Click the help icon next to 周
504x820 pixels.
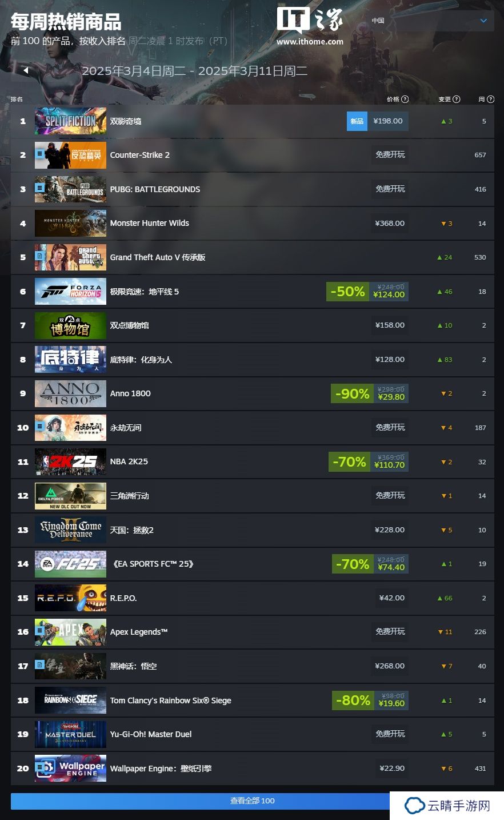(491, 99)
